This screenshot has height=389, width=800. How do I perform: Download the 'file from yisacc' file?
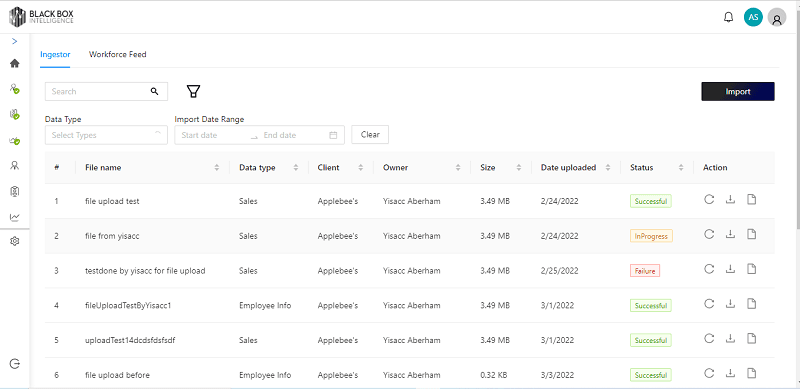(x=730, y=234)
